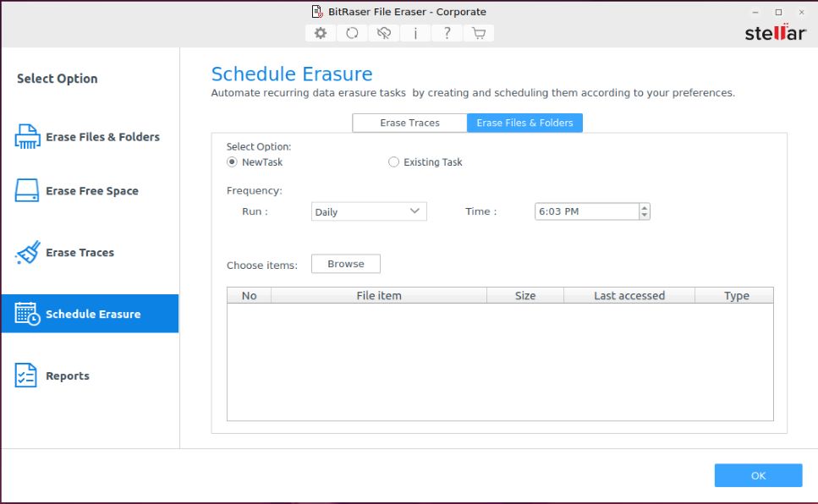Click the crossed-out cloud toolbar icon
Viewport: 818px width, 504px height.
384,33
